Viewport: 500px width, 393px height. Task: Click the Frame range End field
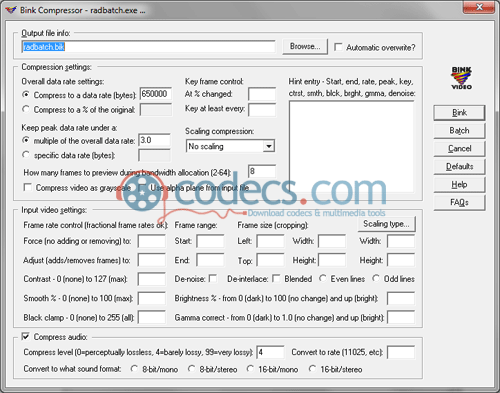pyautogui.click(x=210, y=260)
